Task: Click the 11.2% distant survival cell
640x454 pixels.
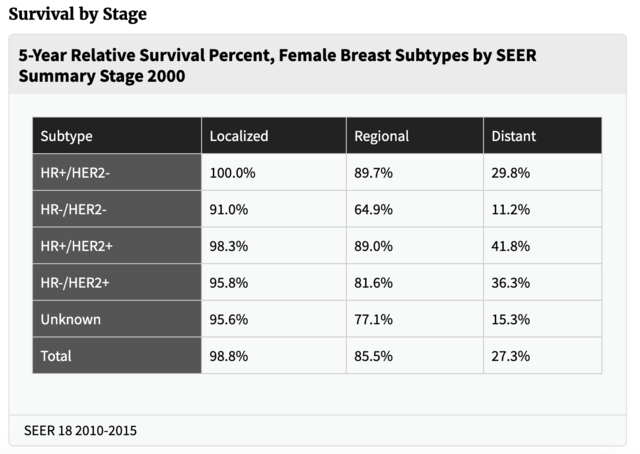Action: [543, 209]
